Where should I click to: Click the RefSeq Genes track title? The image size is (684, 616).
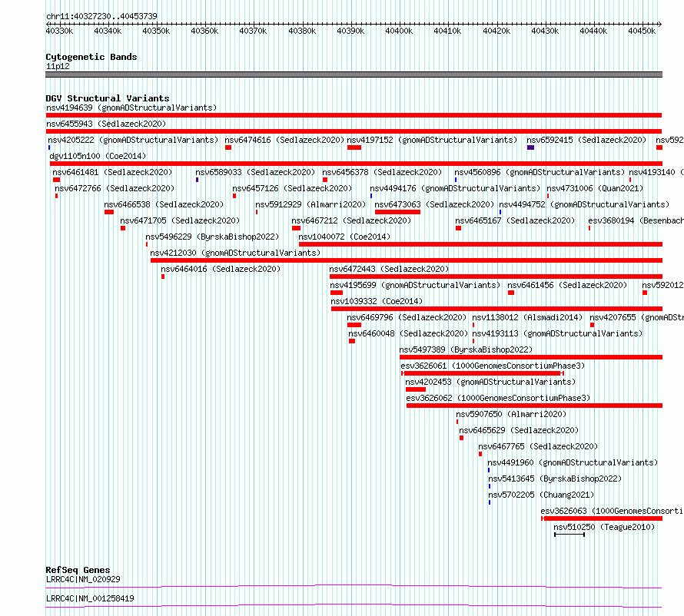(78, 570)
